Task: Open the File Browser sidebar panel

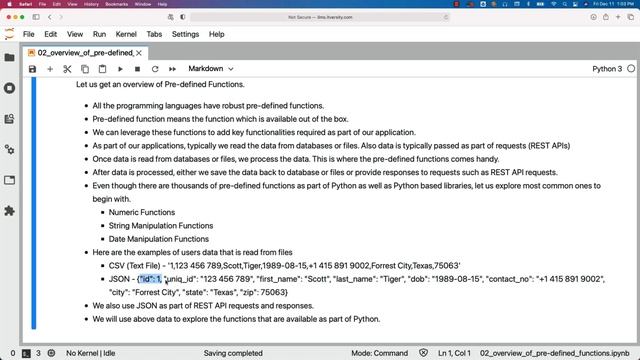Action: point(9,58)
